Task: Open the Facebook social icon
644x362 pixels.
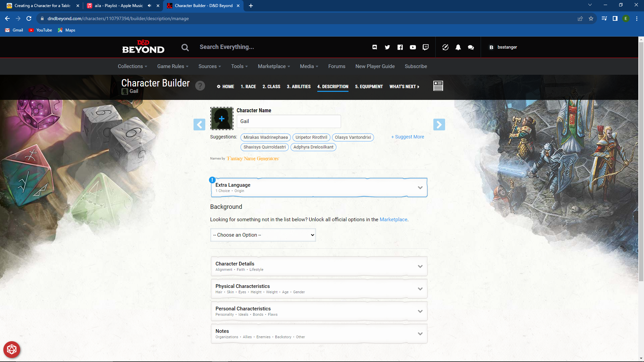Action: coord(400,47)
